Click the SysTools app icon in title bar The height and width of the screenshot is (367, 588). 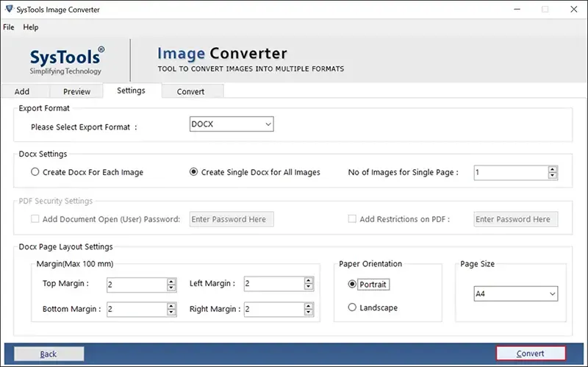(9, 9)
